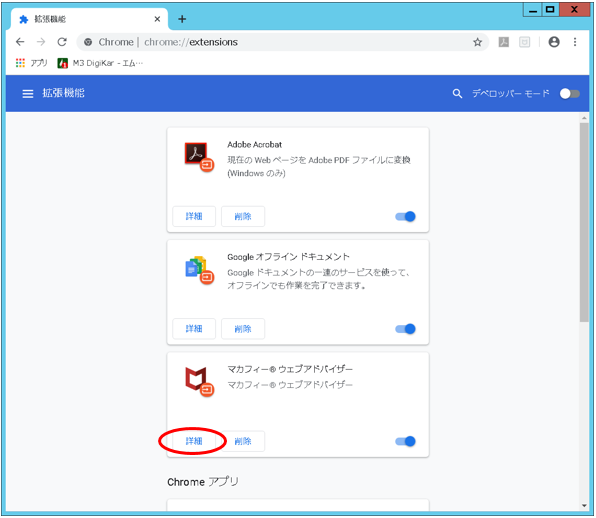Open the アプリ apps shortcut in bookmarks bar
The image size is (596, 518).
coord(32,63)
